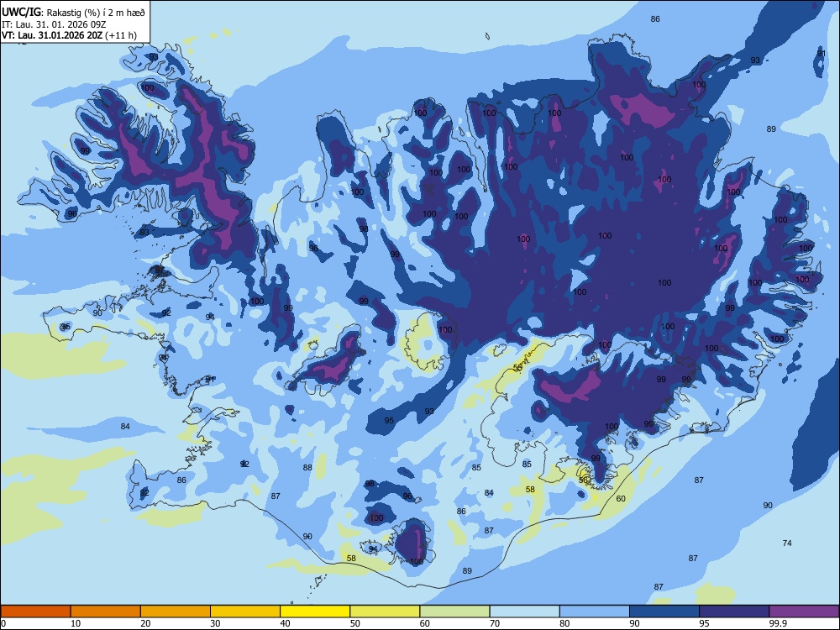Click the 30–40% golden legend swatch
840x630 pixels.
pos(245,612)
